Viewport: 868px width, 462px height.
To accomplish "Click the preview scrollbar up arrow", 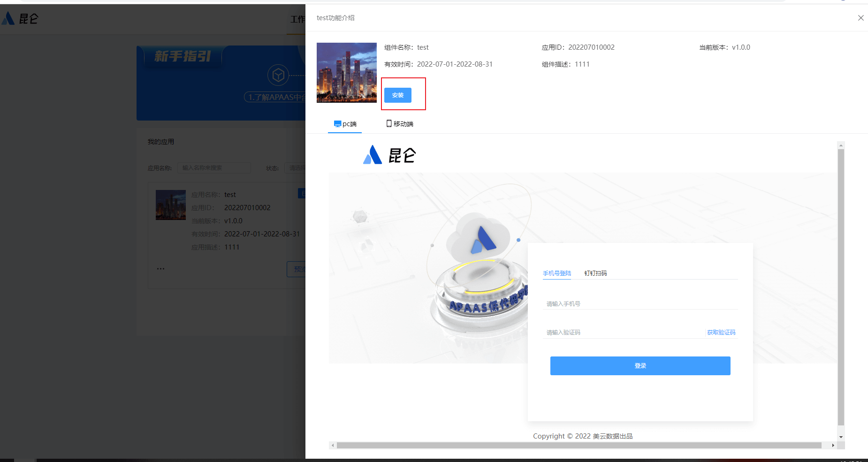I will [841, 145].
